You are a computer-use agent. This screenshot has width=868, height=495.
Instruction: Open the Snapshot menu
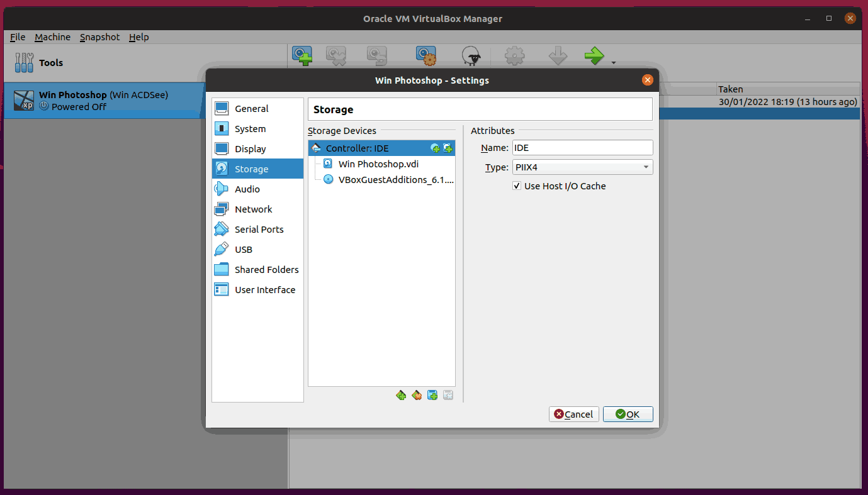pyautogui.click(x=99, y=37)
